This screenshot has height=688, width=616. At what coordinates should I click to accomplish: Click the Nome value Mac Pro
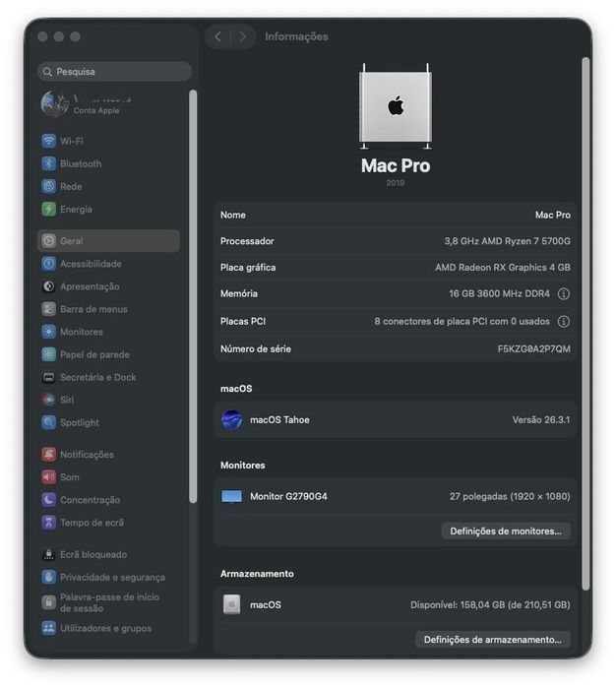(x=553, y=215)
